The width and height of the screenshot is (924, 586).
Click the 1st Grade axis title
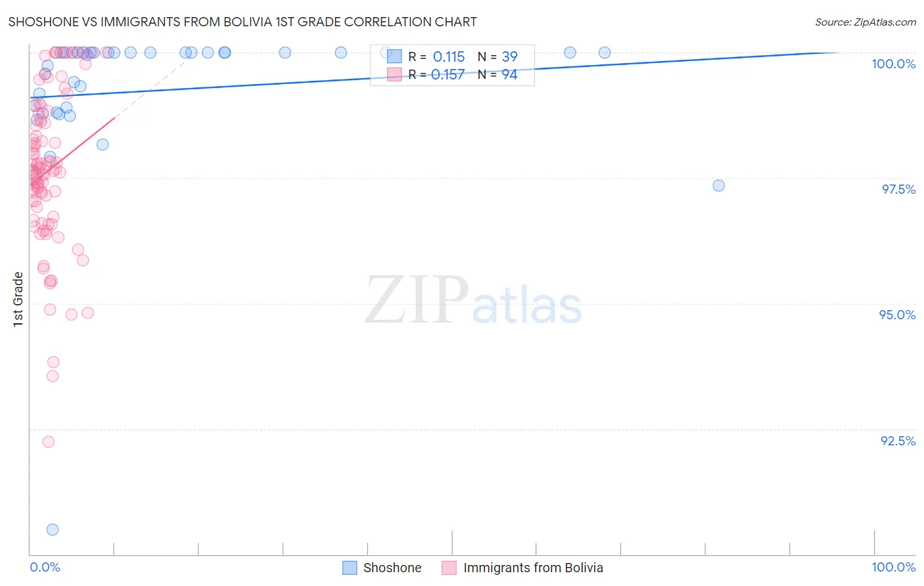coord(18,299)
